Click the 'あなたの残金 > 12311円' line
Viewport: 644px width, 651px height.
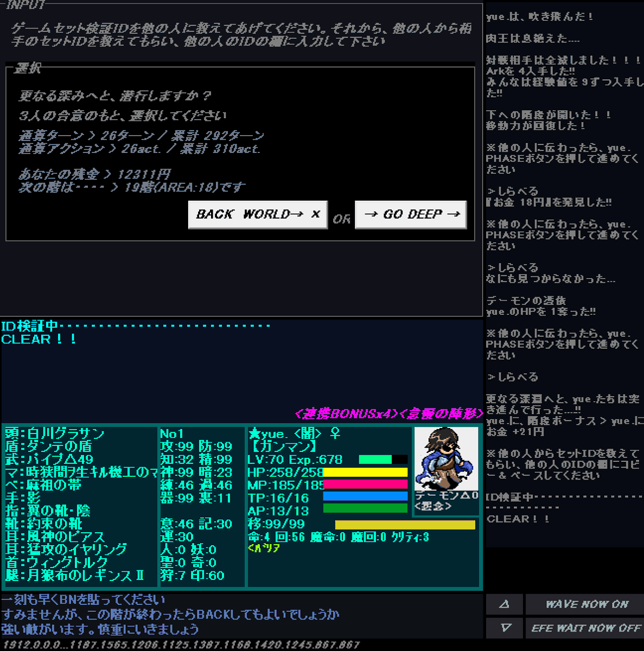95,174
